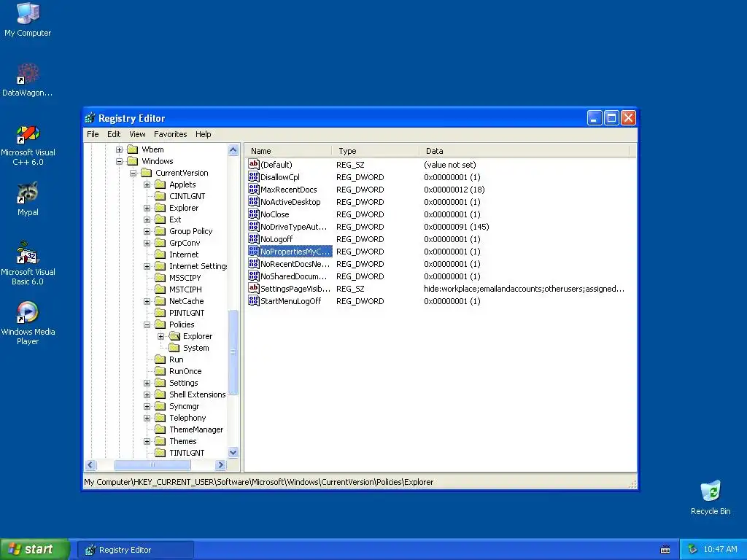Expand the NetCache key

pos(147,301)
